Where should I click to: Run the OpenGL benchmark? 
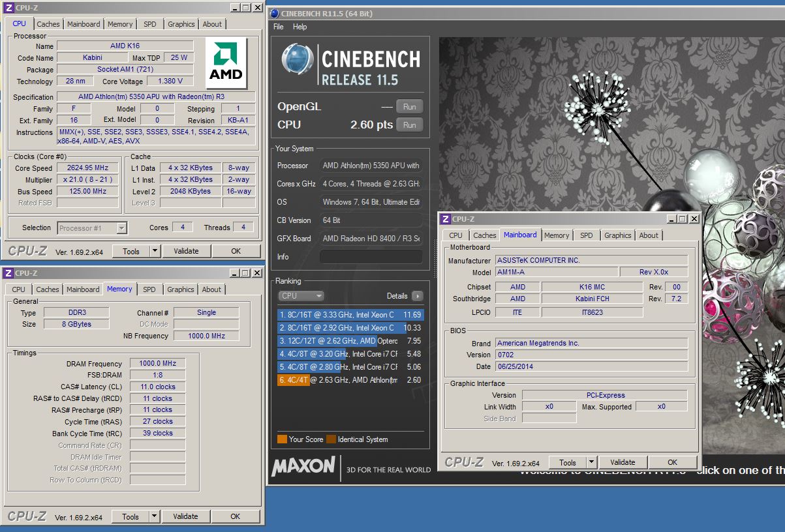(x=410, y=107)
